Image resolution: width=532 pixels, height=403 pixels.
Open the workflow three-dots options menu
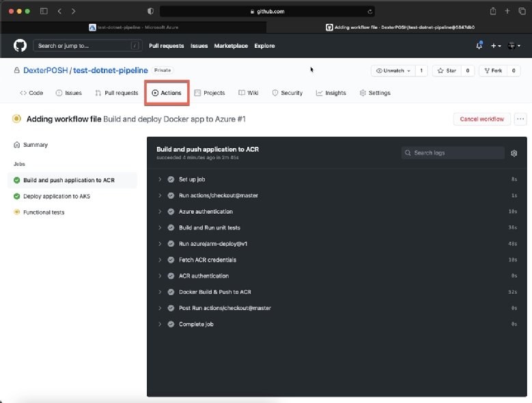point(520,119)
